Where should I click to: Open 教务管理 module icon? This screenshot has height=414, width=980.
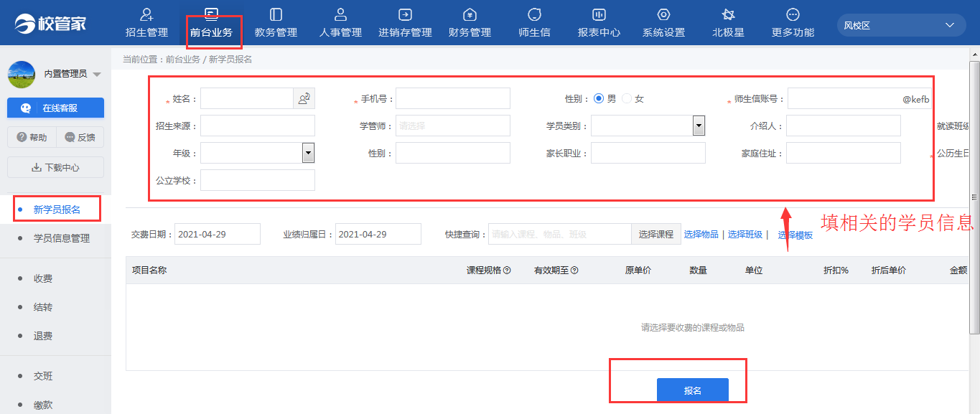[276, 14]
